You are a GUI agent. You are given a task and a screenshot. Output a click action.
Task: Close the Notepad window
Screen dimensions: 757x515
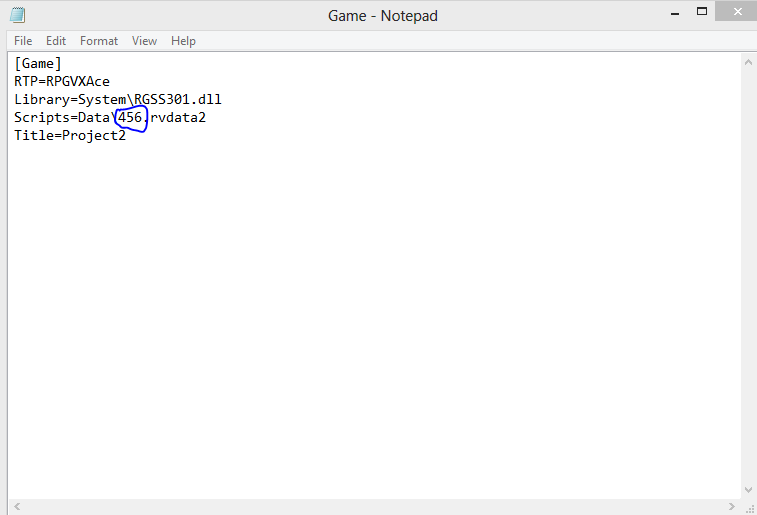[737, 12]
